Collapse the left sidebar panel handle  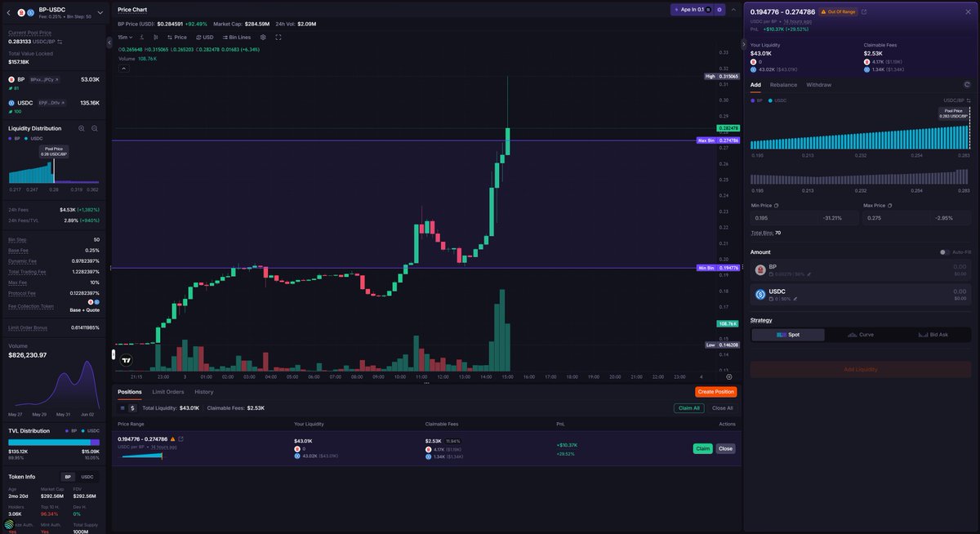[x=109, y=41]
